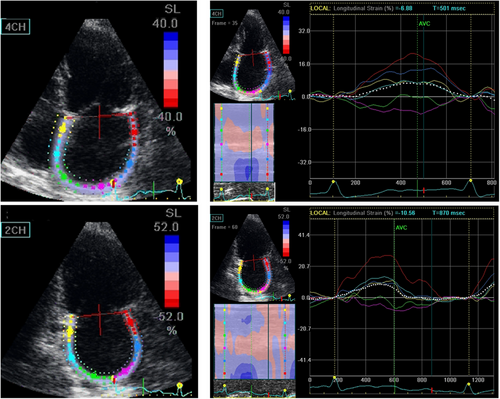Select the large cyan segment marker in 2CH view
This screenshot has width=500, height=399.
click(x=72, y=358)
